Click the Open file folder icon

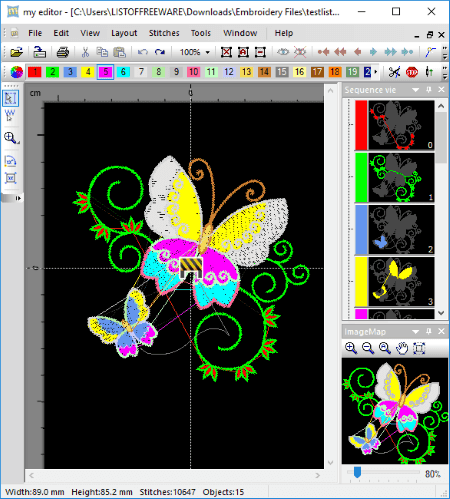16,52
